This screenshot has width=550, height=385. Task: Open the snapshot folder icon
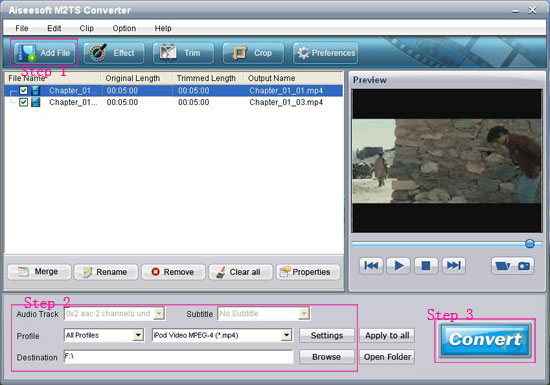tap(503, 266)
